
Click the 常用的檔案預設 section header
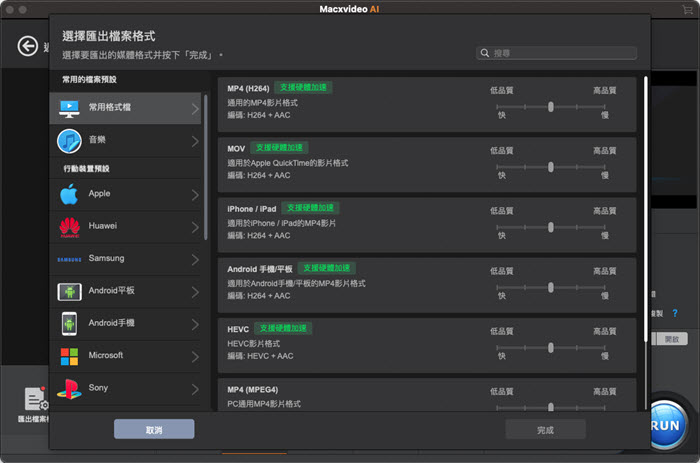click(x=89, y=79)
